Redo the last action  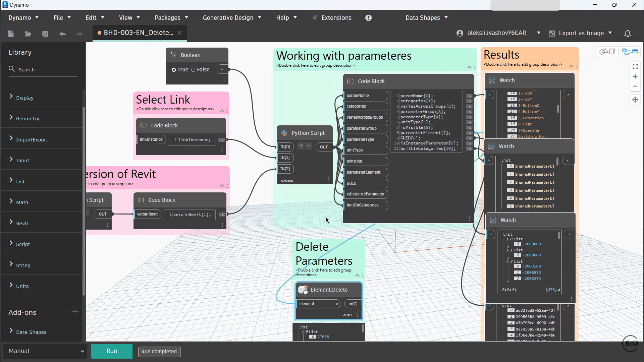[79, 34]
